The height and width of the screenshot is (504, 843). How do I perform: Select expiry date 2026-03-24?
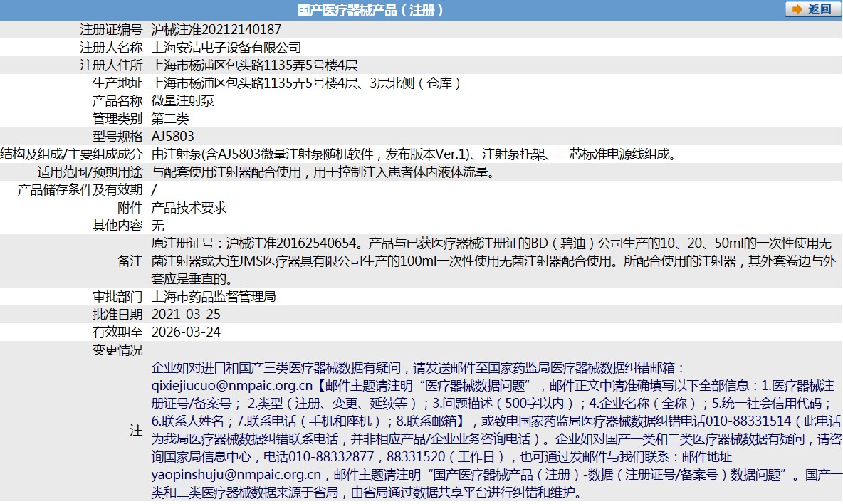pos(186,332)
